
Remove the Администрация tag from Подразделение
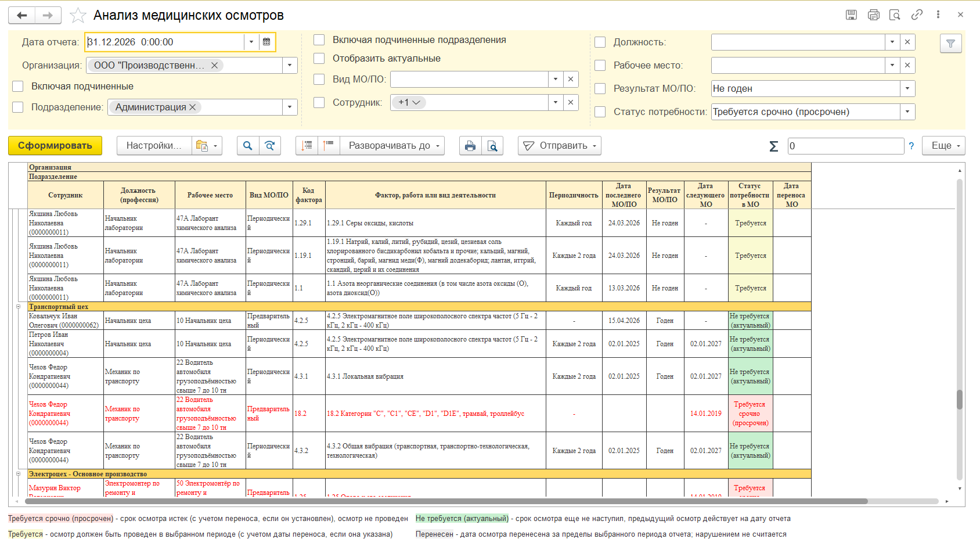tap(193, 107)
